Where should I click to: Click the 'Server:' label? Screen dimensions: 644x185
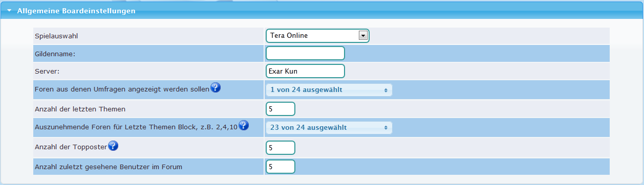point(47,72)
